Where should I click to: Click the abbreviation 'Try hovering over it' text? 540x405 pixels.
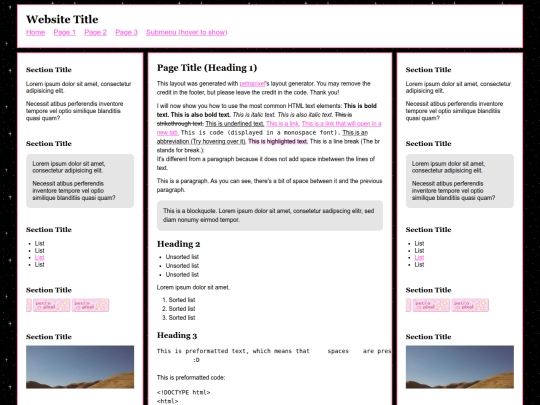tap(201, 142)
